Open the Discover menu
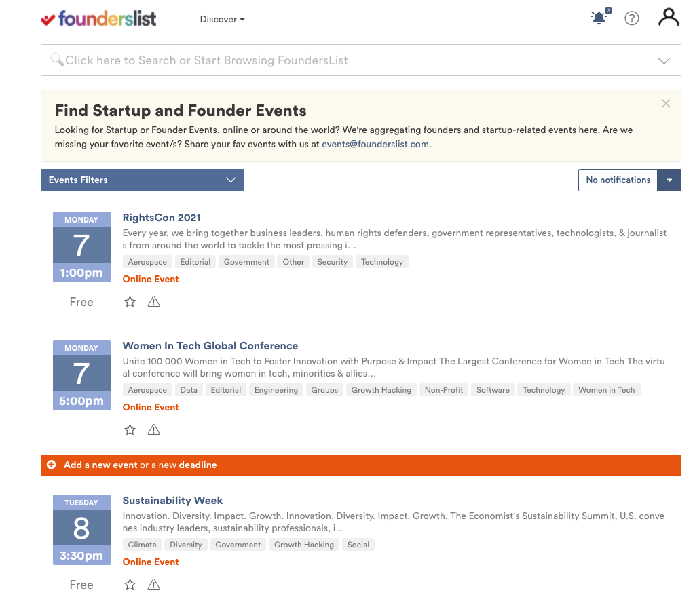 point(223,19)
